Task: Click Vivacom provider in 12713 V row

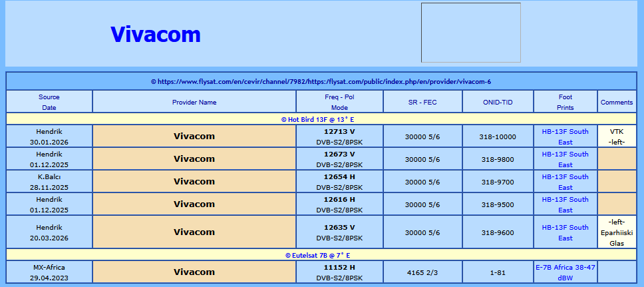Action: (194, 136)
